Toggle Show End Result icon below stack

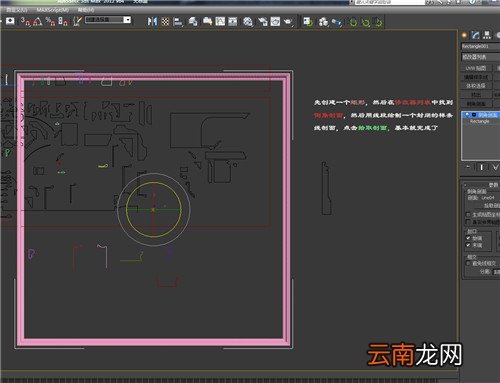(x=481, y=167)
